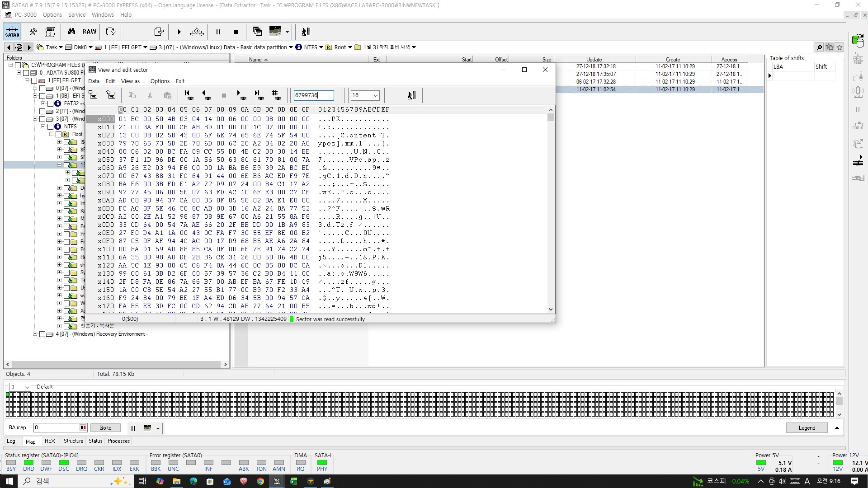Toggle checkbox for 0 - ADATA SU800 drive
Image resolution: width=868 pixels, height=488 pixels.
click(26, 73)
